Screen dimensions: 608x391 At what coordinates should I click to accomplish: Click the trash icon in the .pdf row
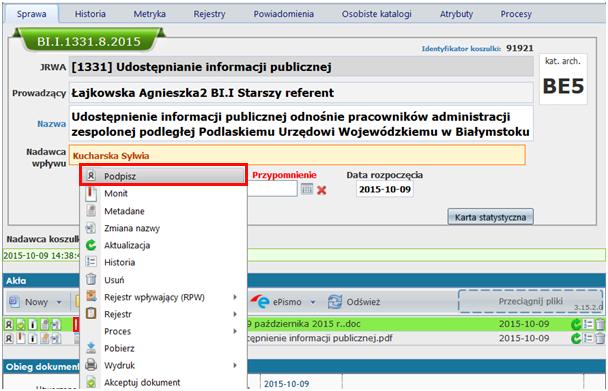[x=599, y=339]
